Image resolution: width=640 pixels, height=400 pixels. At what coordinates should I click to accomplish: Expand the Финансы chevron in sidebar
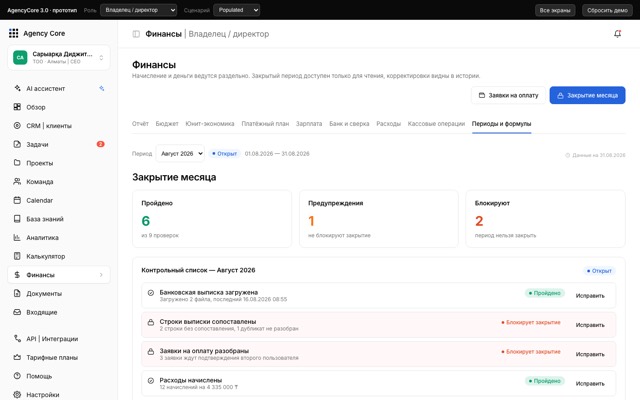tap(101, 275)
